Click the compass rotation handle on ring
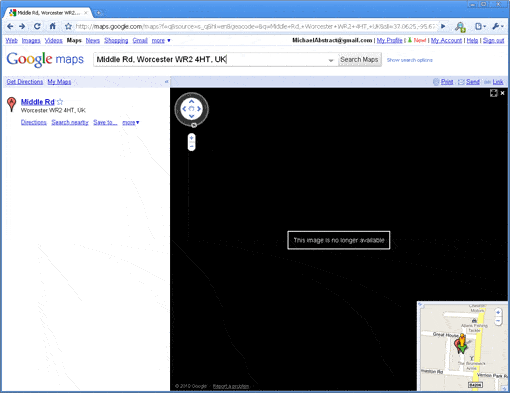The width and height of the screenshot is (510, 393). click(194, 125)
